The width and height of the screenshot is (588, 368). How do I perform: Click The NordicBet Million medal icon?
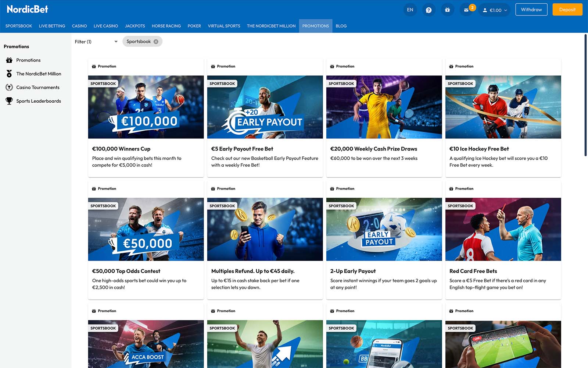coord(9,74)
